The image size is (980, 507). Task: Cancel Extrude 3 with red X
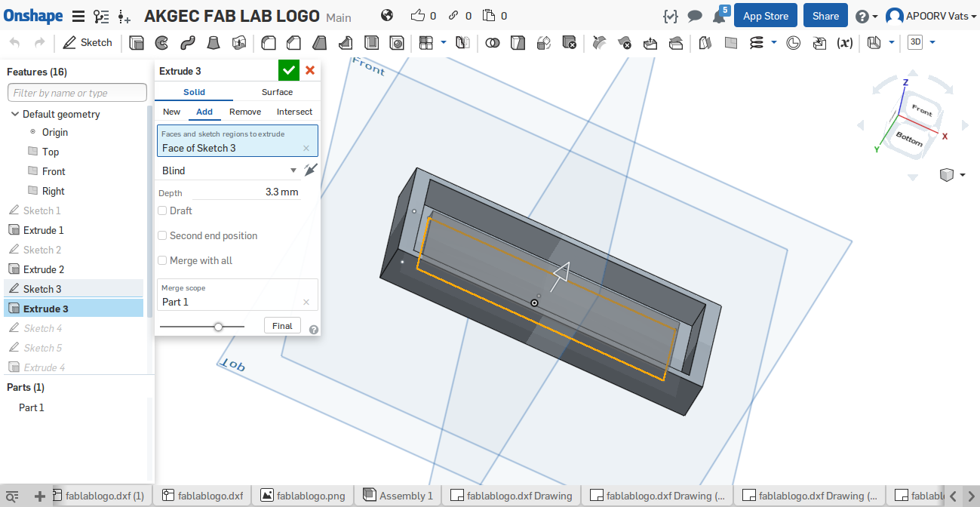(309, 71)
